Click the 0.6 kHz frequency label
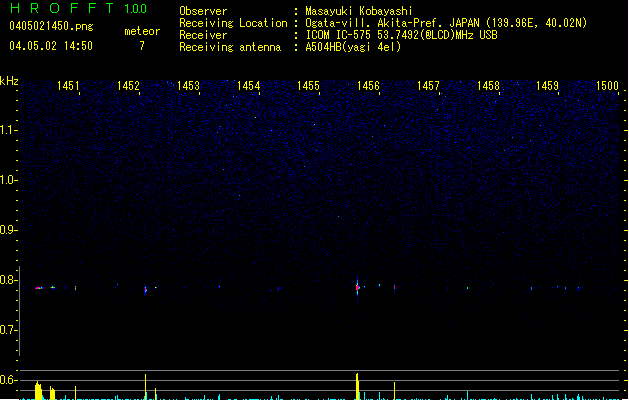This screenshot has height=400, width=629. (8, 380)
